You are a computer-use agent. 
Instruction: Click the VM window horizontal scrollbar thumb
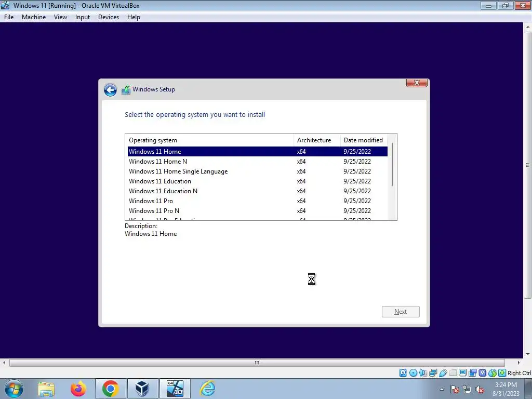257,363
